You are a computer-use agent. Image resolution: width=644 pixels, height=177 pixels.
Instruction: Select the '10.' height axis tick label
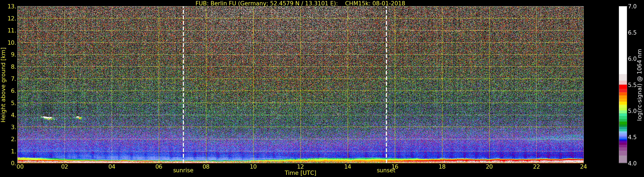(x=12, y=43)
